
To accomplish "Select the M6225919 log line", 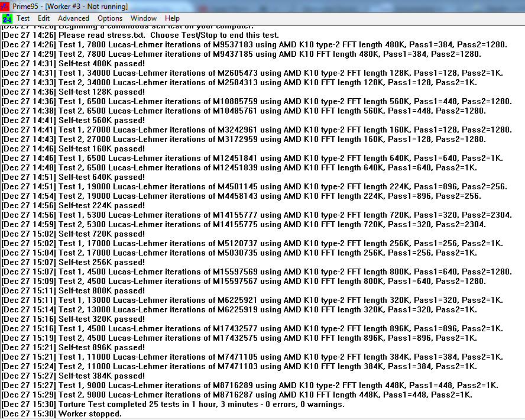I will pos(239,309).
